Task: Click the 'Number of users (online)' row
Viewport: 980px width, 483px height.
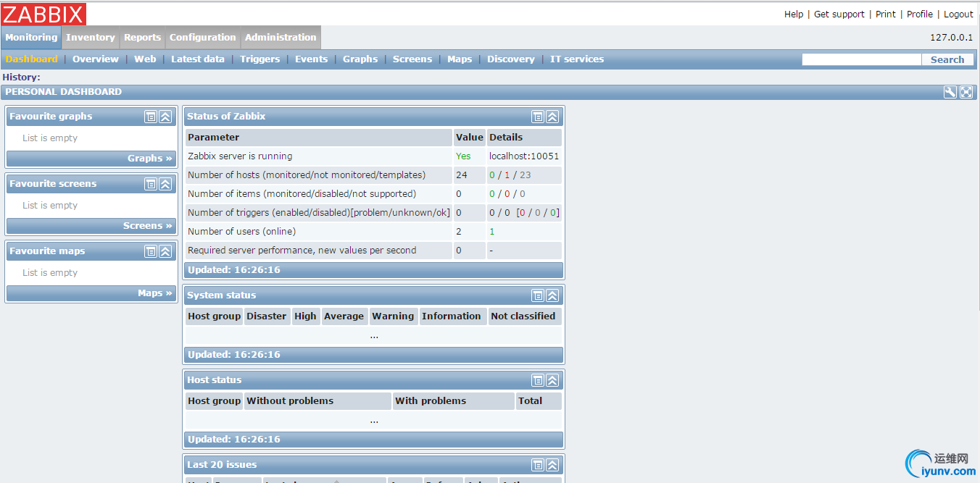Action: 373,232
